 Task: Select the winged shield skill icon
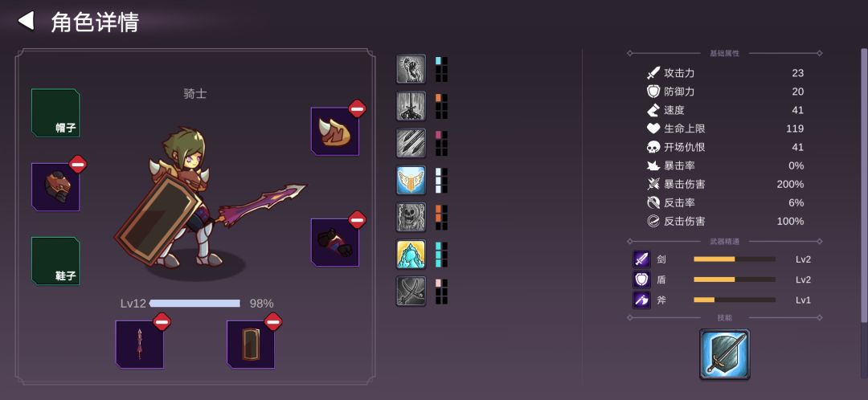tap(411, 181)
